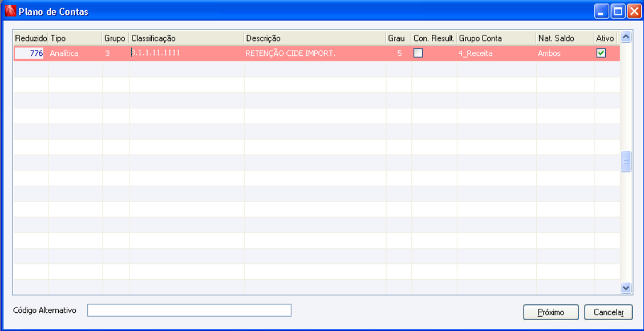Click the Grupo column header
The image size is (644, 331).
[x=116, y=38]
